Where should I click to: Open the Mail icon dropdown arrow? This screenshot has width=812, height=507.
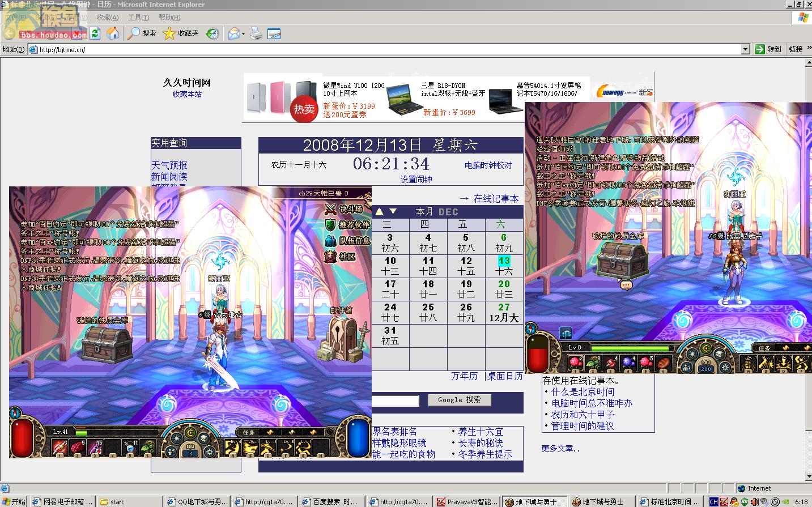(x=244, y=33)
